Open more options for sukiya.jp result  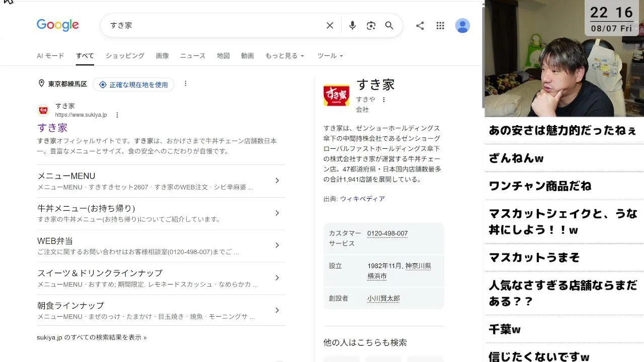117,115
